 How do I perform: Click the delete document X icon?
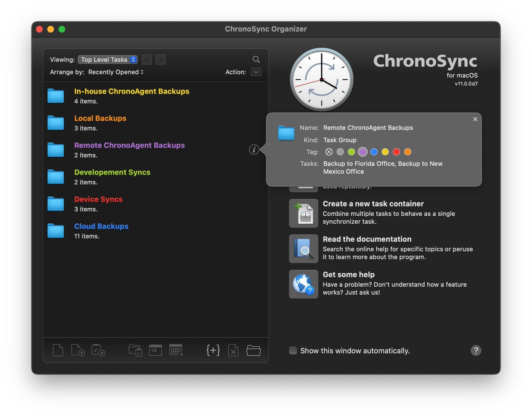pos(233,350)
